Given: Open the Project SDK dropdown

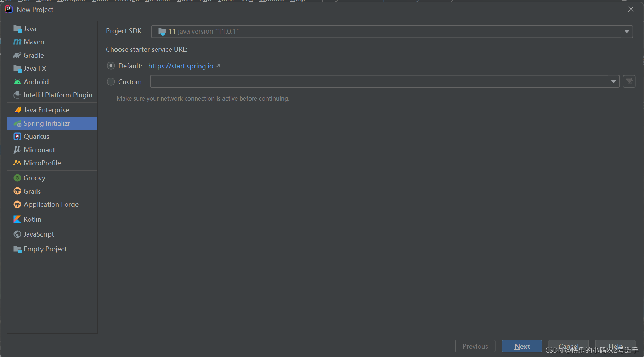Looking at the screenshot, I should coord(627,32).
